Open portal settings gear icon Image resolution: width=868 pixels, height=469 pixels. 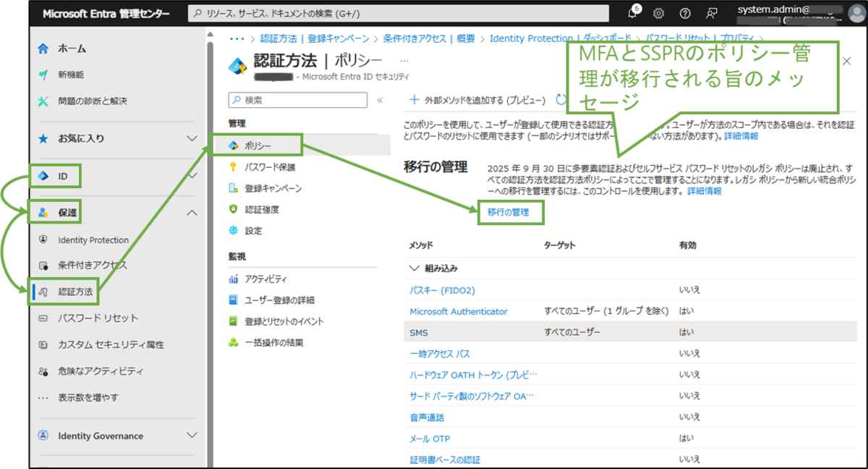(x=659, y=14)
